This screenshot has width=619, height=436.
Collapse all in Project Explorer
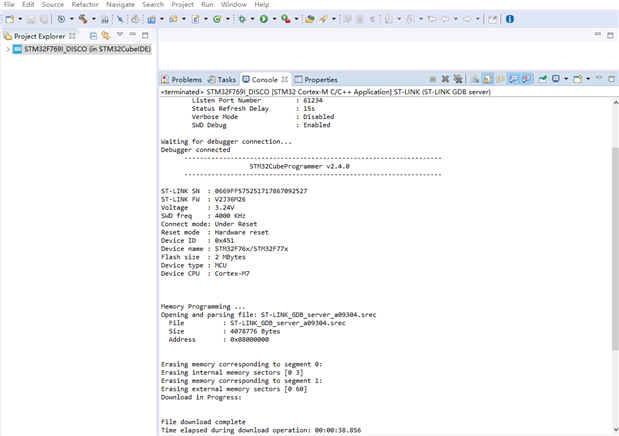click(93, 36)
